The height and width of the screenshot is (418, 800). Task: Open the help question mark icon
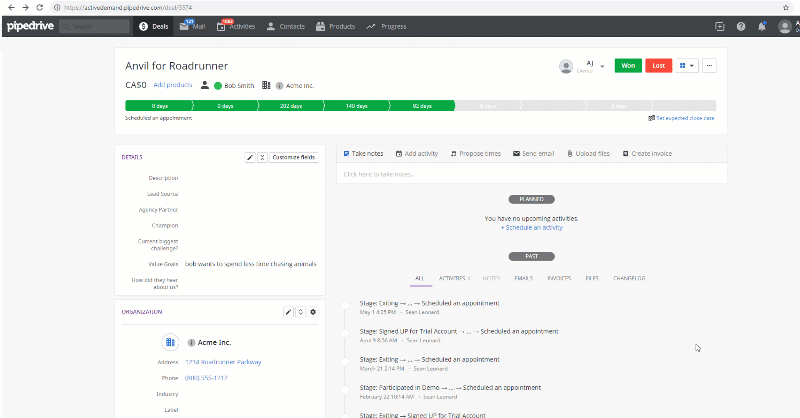coord(741,27)
